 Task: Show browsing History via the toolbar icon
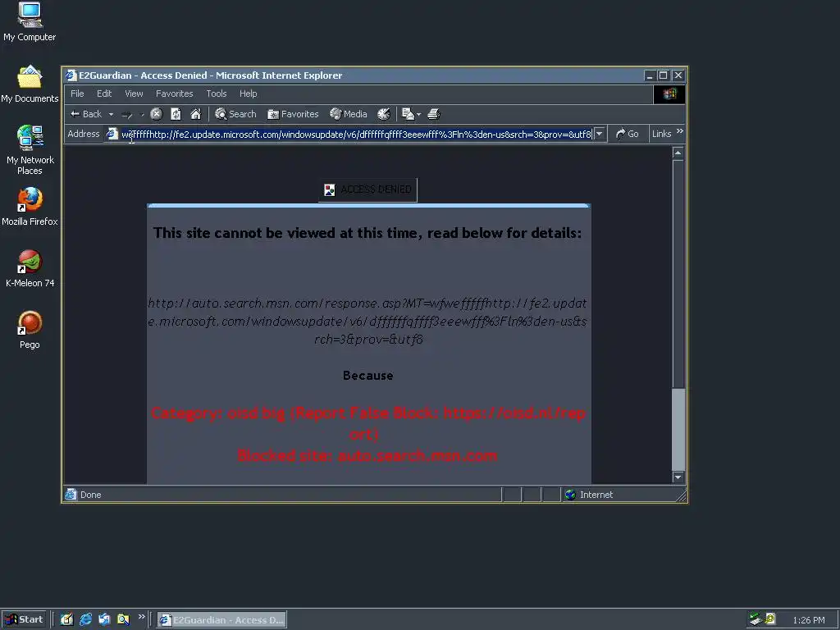[384, 113]
